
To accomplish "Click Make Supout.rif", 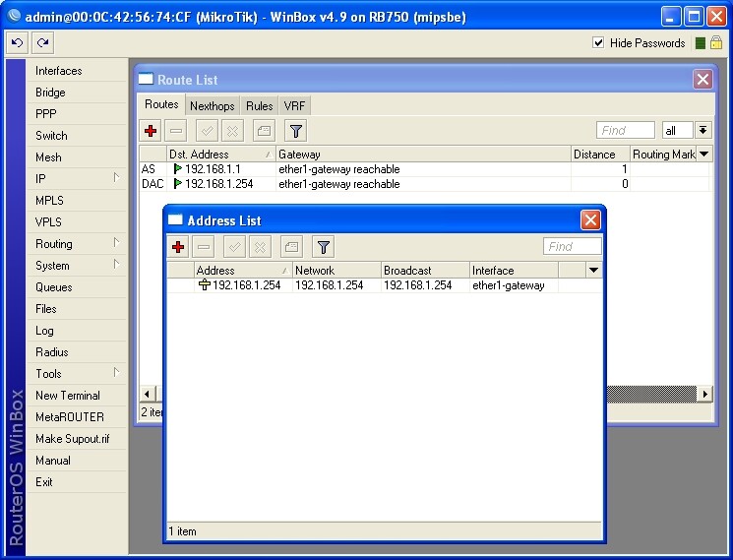I will 76,439.
